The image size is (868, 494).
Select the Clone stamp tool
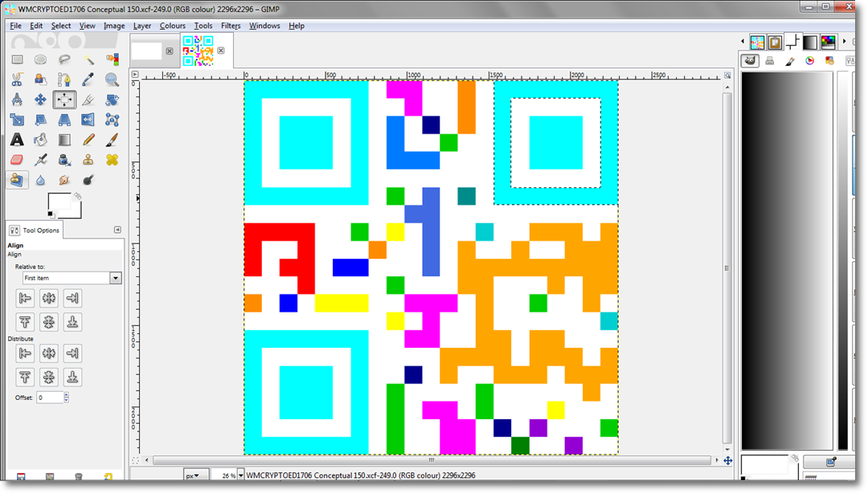pyautogui.click(x=88, y=160)
